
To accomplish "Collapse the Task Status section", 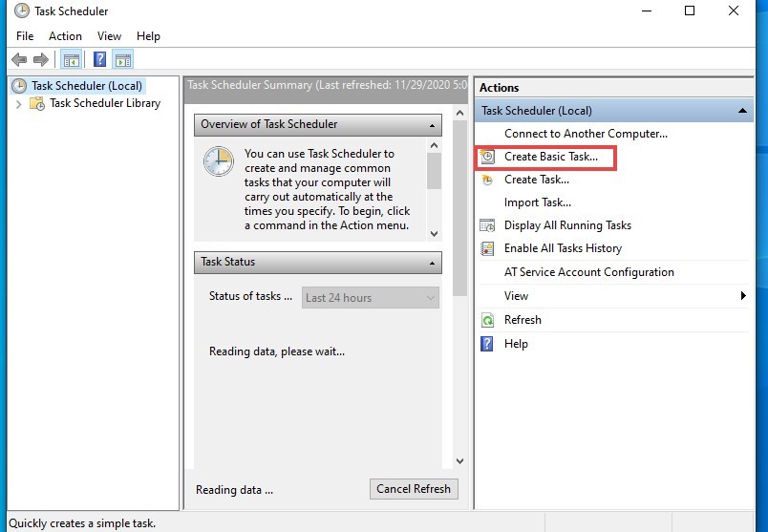I will click(432, 263).
